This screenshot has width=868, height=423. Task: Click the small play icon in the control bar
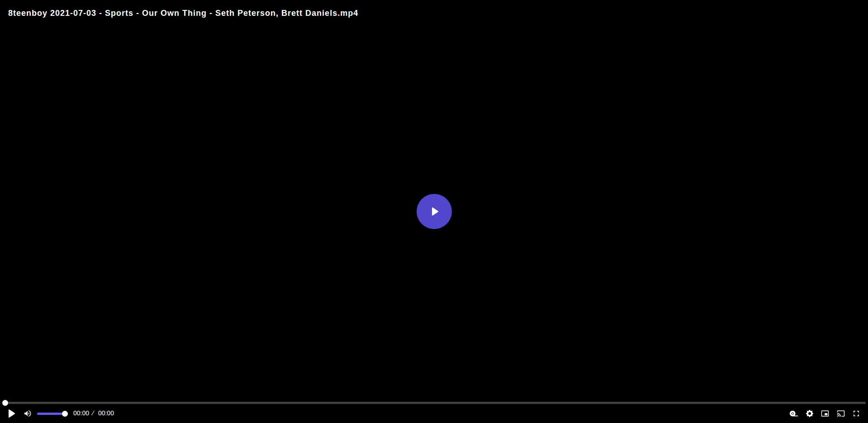tap(12, 414)
